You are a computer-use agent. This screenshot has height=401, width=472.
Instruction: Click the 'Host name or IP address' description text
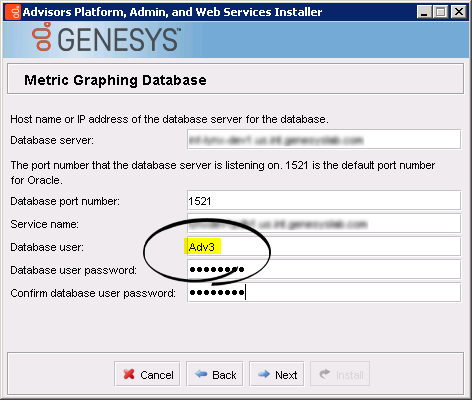pyautogui.click(x=169, y=119)
